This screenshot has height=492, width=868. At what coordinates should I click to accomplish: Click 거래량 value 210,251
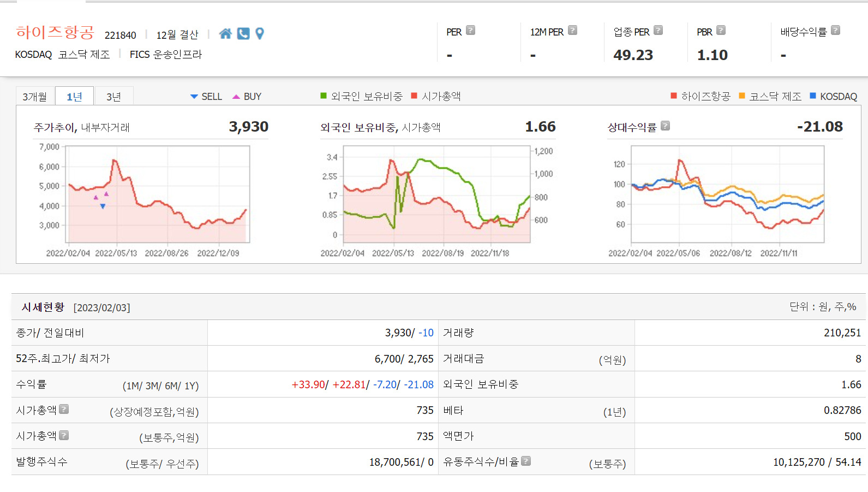[x=842, y=333]
